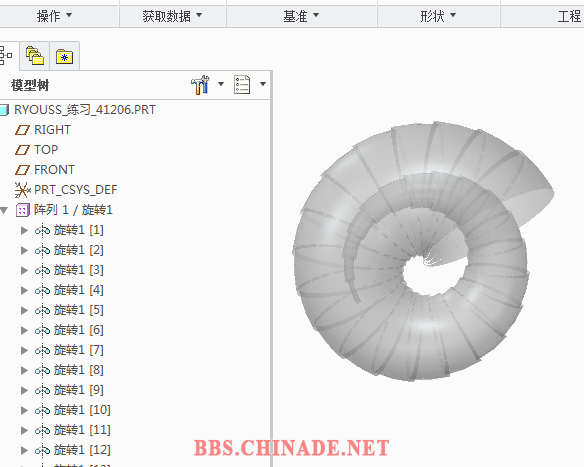Open the 工程 ribbon group

coord(569,16)
